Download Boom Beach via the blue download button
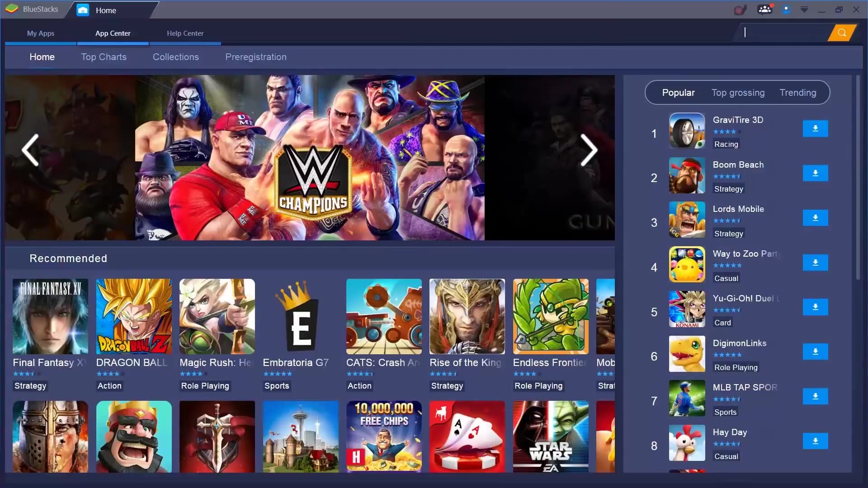 (815, 173)
